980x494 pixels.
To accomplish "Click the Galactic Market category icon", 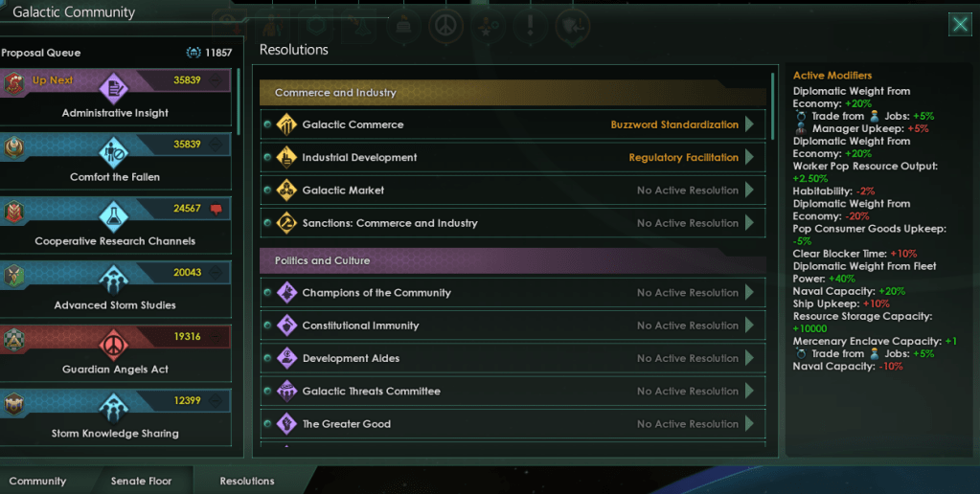I will 286,191.
